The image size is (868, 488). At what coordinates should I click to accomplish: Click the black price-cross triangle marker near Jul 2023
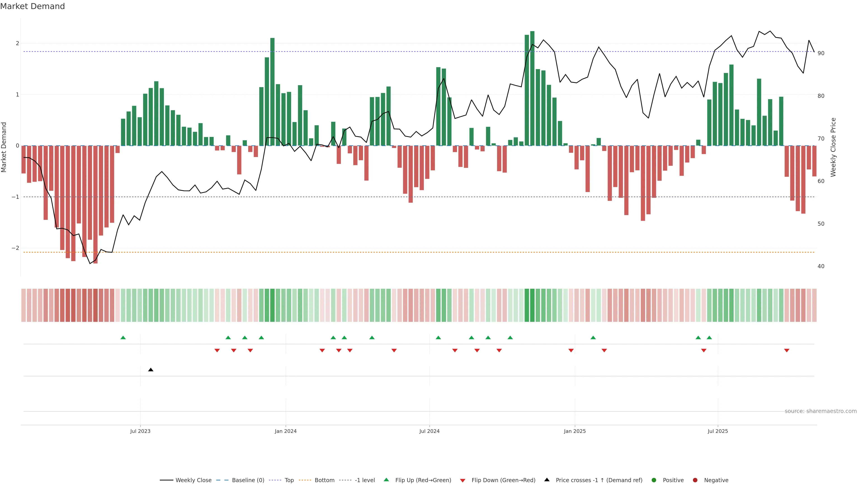click(x=151, y=370)
